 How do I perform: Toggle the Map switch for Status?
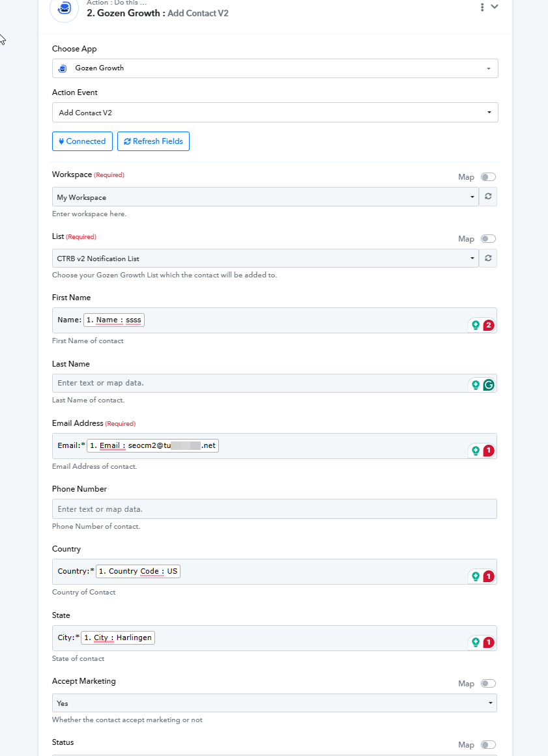coord(488,745)
